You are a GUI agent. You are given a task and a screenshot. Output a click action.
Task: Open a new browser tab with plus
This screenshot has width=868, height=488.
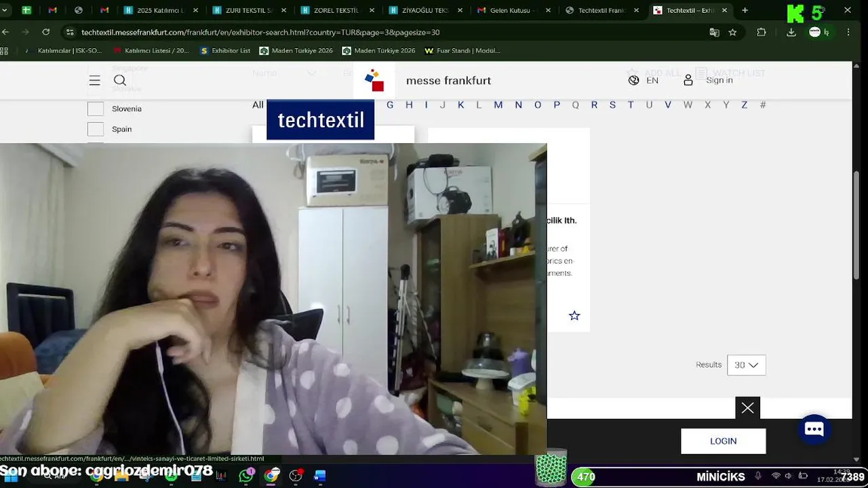coord(745,10)
